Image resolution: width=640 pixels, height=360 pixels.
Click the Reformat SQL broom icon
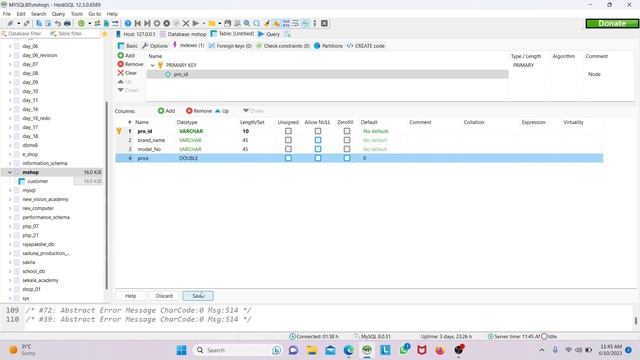pyautogui.click(x=267, y=23)
